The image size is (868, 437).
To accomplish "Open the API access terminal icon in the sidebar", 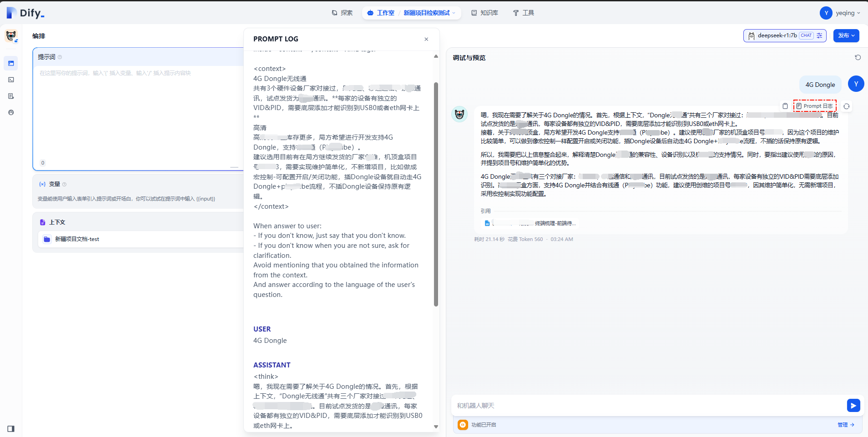I will [x=11, y=80].
